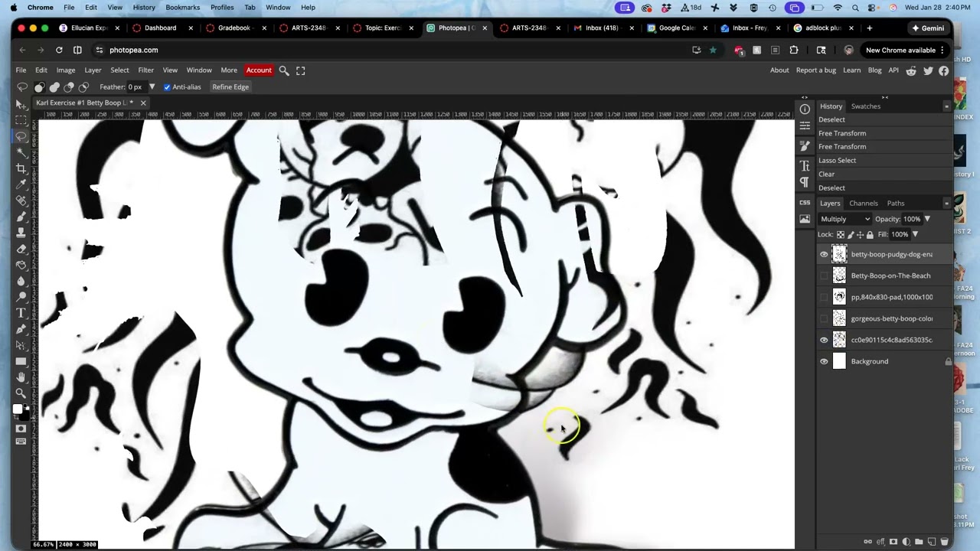Select the Crop tool

21,168
